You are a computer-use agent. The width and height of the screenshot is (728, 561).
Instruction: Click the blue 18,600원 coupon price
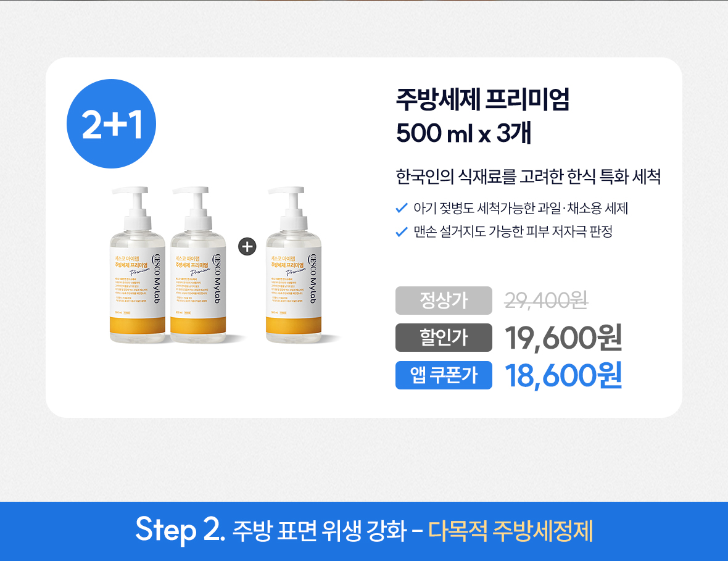(563, 375)
